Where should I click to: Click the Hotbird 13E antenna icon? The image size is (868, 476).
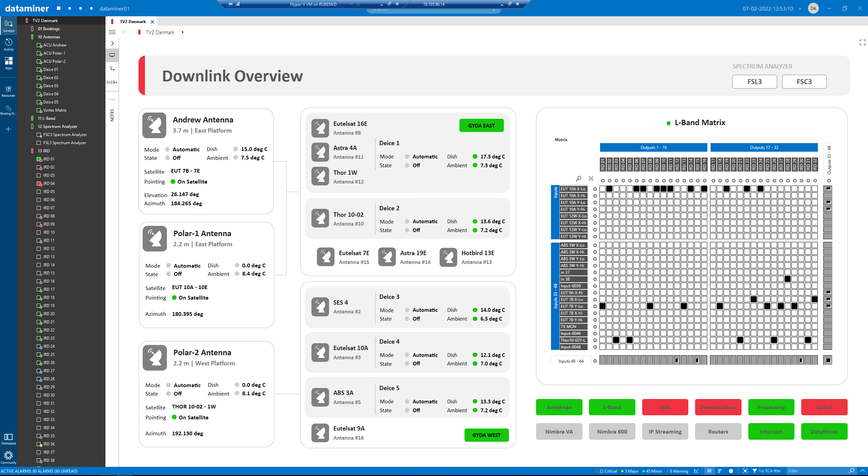coord(448,257)
